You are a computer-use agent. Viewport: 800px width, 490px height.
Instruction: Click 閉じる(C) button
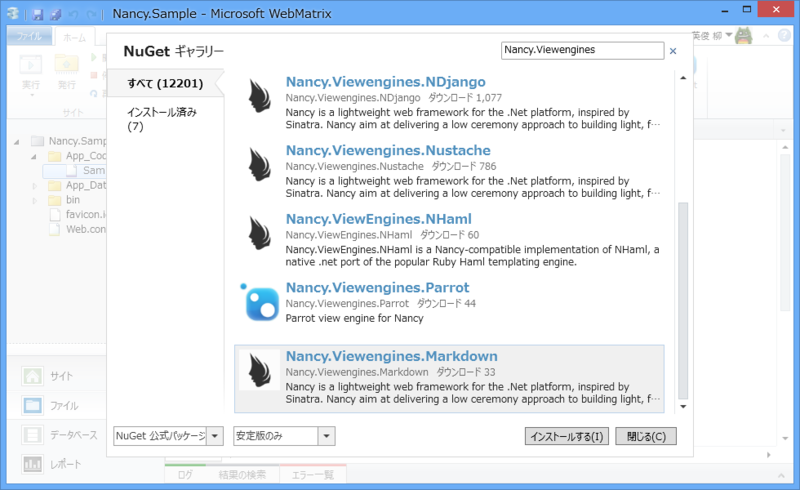tap(646, 436)
